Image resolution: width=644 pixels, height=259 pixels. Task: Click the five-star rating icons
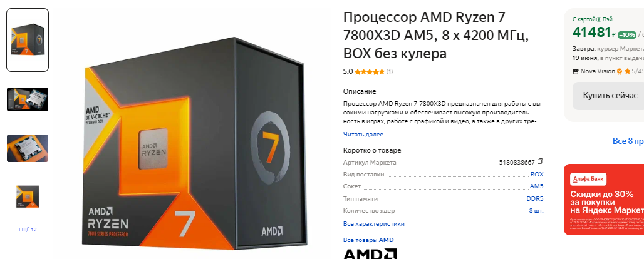370,71
